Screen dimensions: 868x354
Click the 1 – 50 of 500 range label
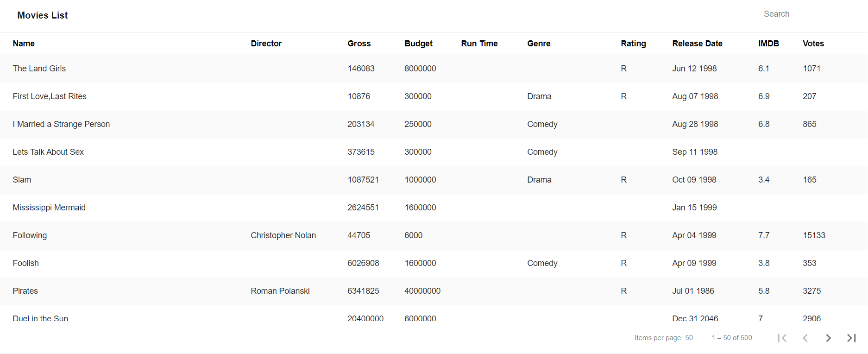732,338
